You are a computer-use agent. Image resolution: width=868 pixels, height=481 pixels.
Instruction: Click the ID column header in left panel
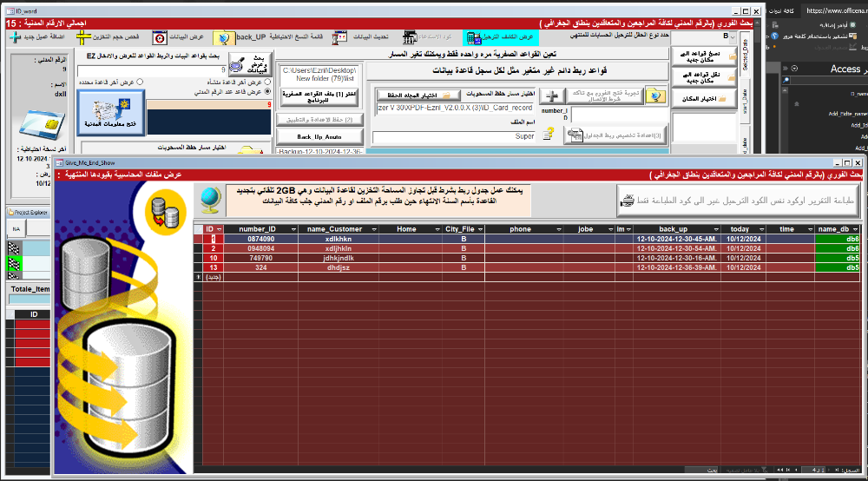coord(33,314)
